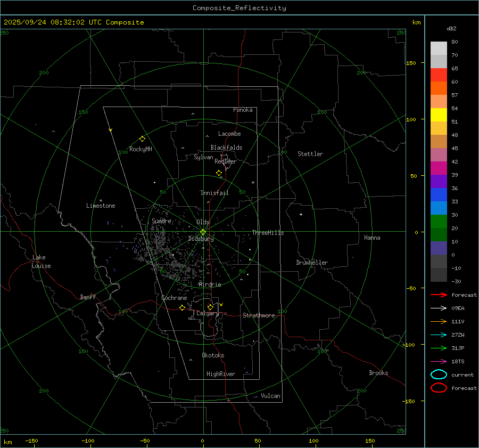This screenshot has width=479, height=448.
Task: Click the UTC Composite timestamp text
Action: click(74, 22)
